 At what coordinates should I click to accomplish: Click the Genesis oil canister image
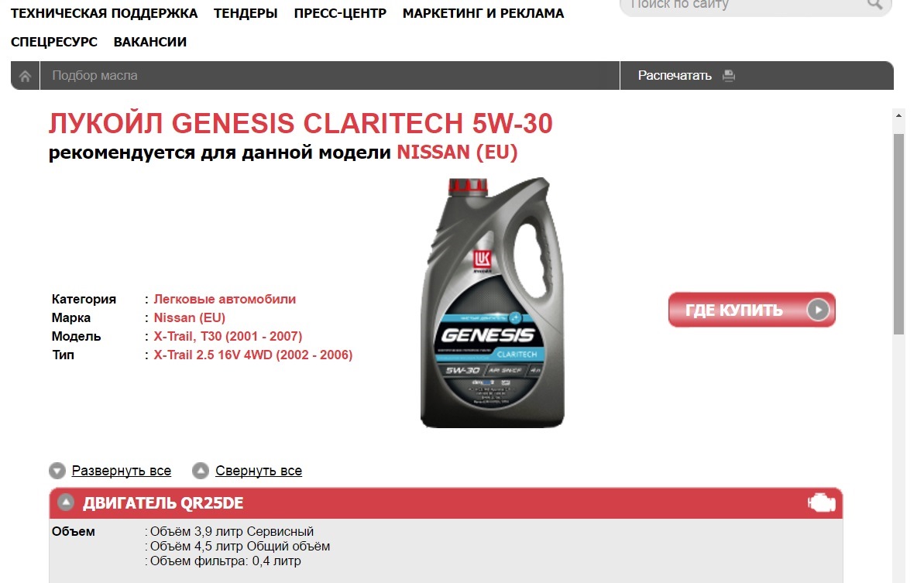493,303
